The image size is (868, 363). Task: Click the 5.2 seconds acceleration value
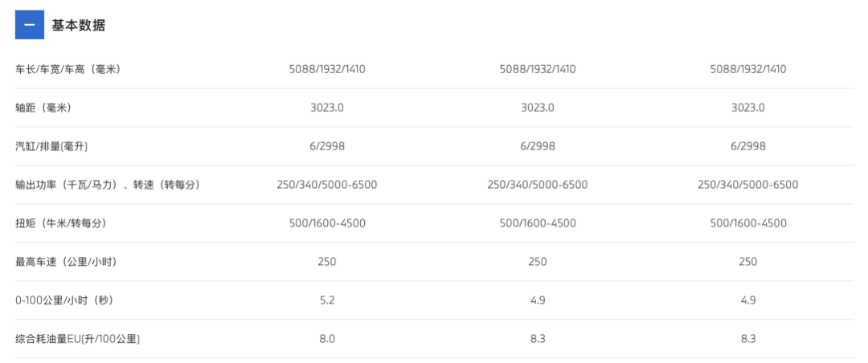click(x=327, y=300)
